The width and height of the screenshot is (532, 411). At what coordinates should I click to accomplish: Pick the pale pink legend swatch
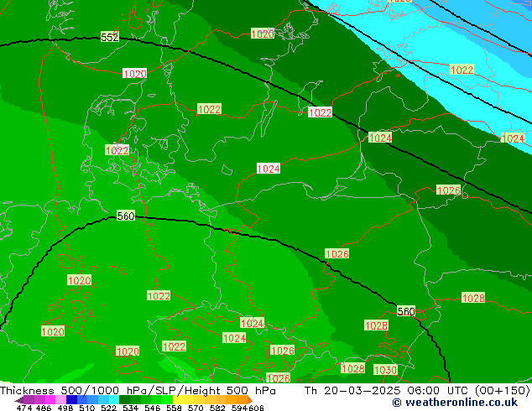(60, 400)
